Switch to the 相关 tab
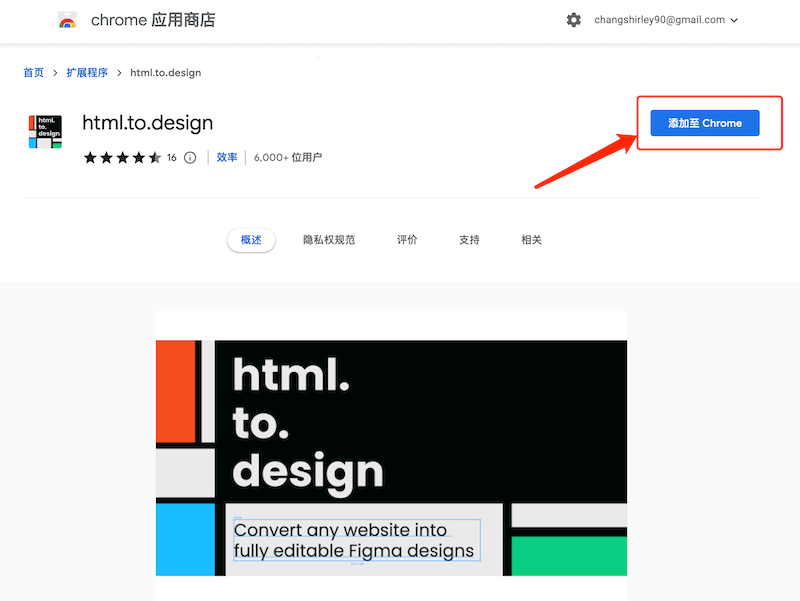The width and height of the screenshot is (800, 601). tap(531, 239)
